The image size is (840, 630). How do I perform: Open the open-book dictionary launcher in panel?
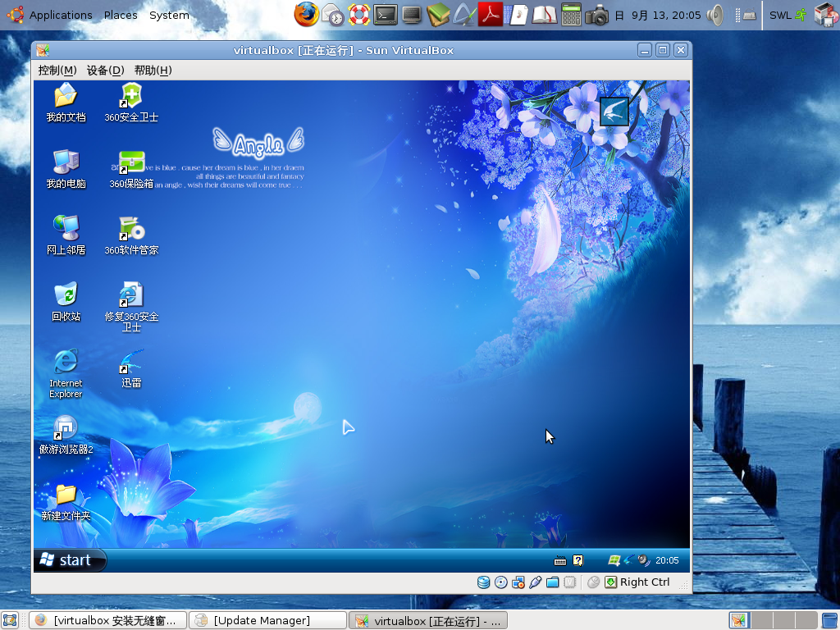pyautogui.click(x=545, y=15)
